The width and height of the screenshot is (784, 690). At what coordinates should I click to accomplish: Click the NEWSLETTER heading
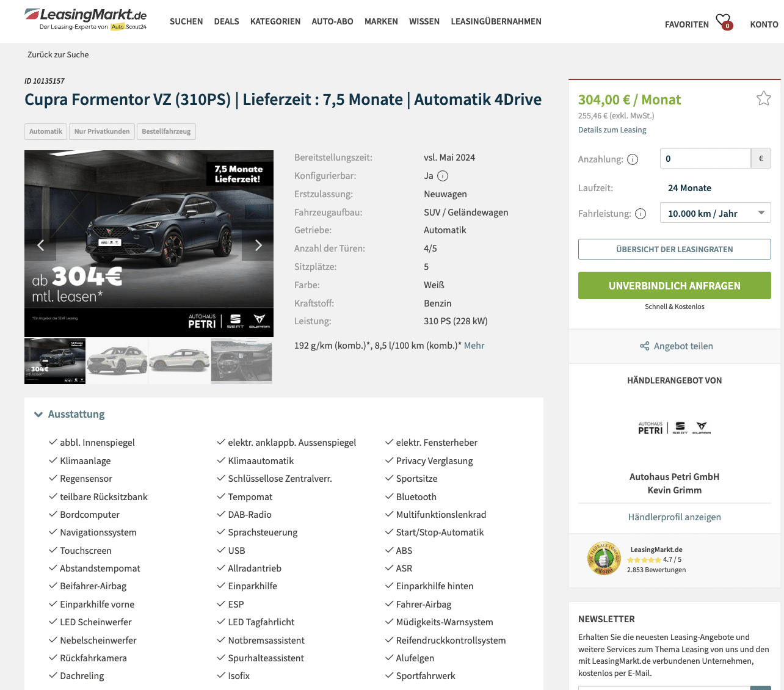pos(606,619)
